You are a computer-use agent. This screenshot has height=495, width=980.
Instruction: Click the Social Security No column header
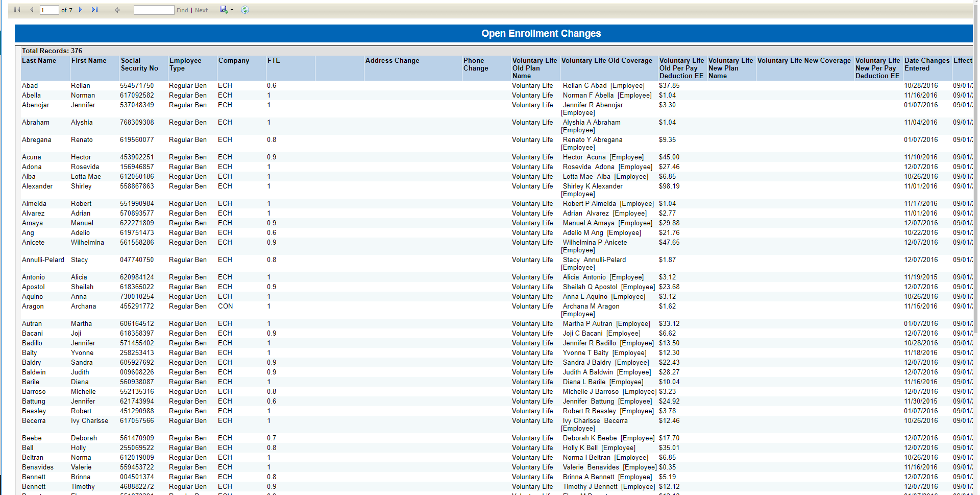pos(139,64)
